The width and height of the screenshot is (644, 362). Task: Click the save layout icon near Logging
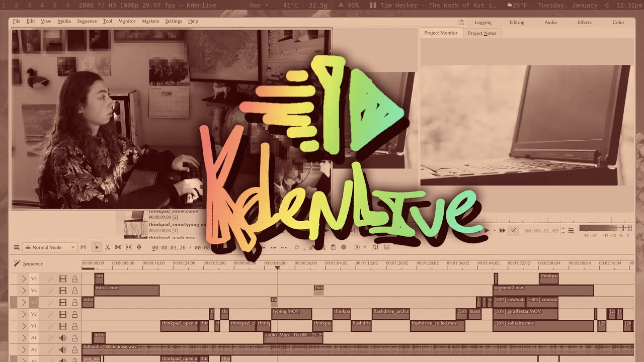[x=461, y=23]
